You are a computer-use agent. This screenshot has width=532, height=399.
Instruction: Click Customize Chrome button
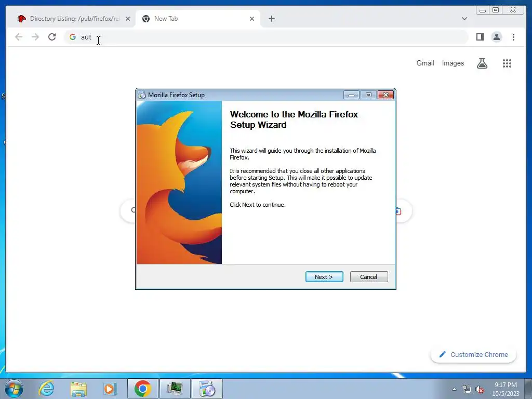[x=473, y=354]
